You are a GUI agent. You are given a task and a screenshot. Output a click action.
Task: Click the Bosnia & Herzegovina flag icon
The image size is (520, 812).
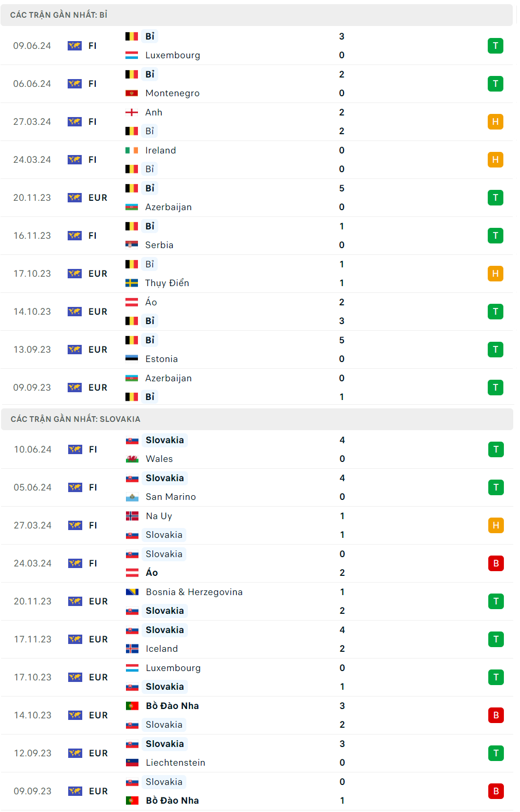pos(132,592)
